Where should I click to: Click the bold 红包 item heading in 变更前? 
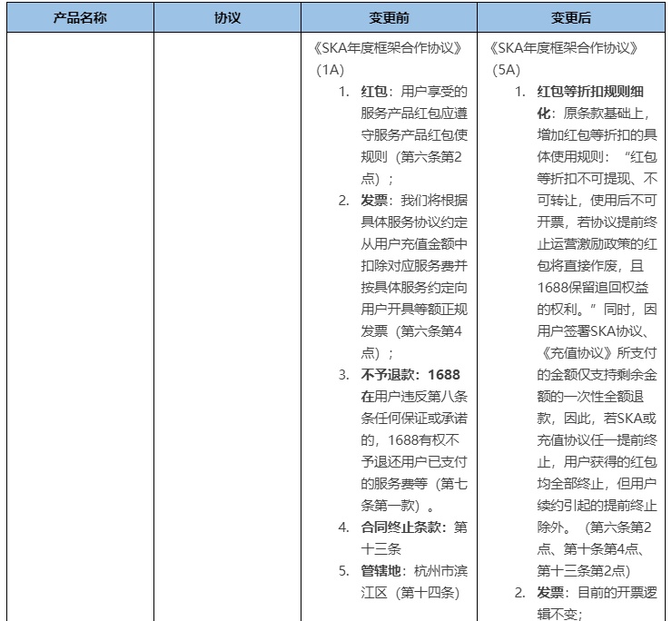[374, 92]
